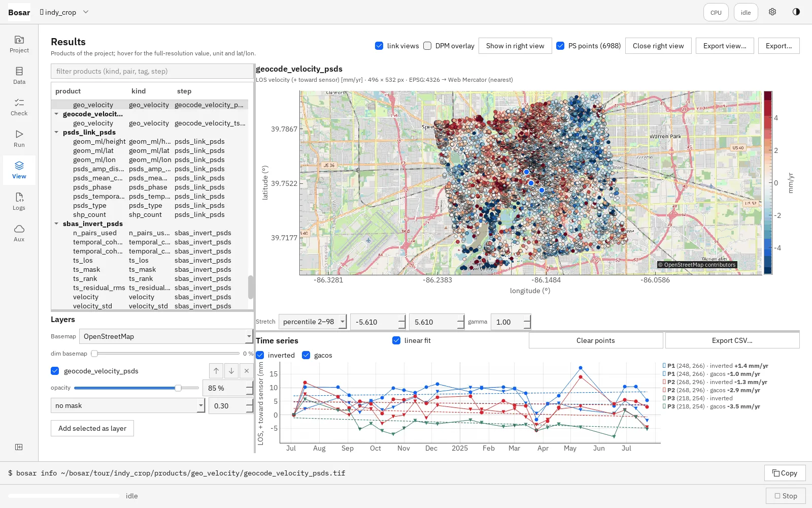This screenshot has height=508, width=812.
Task: Open the View layers sidebar icon
Action: tap(19, 170)
